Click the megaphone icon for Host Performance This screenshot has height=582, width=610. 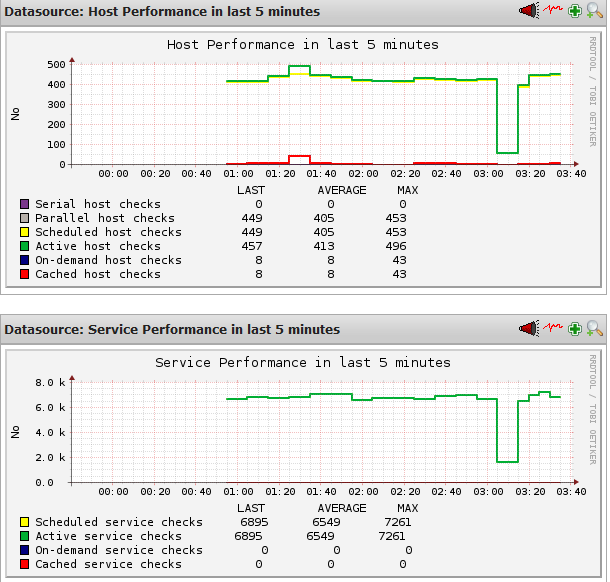point(528,11)
